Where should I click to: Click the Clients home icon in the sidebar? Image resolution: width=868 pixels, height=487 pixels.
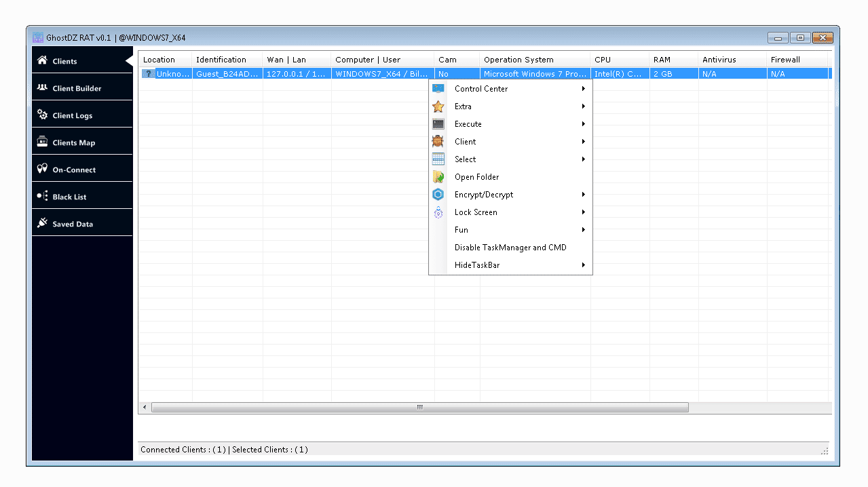coord(42,60)
